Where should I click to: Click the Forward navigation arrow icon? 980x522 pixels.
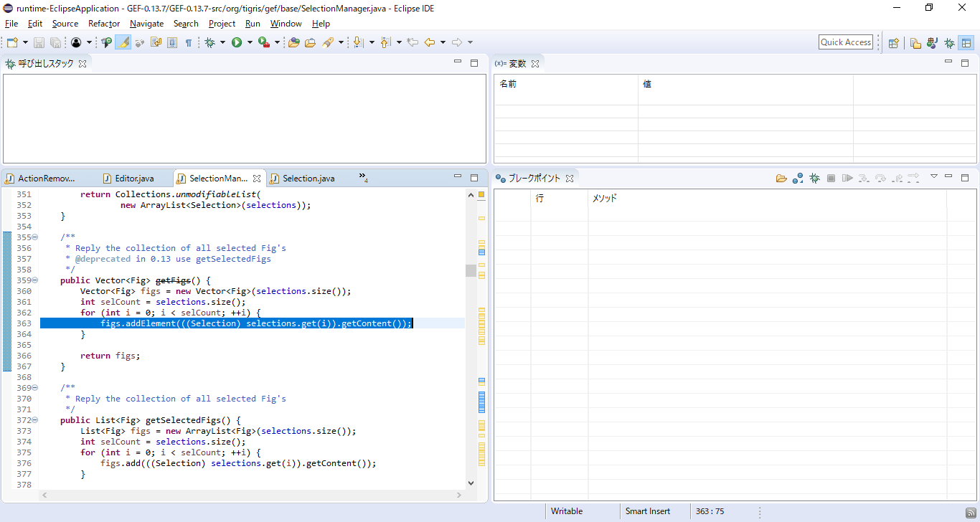pyautogui.click(x=457, y=43)
